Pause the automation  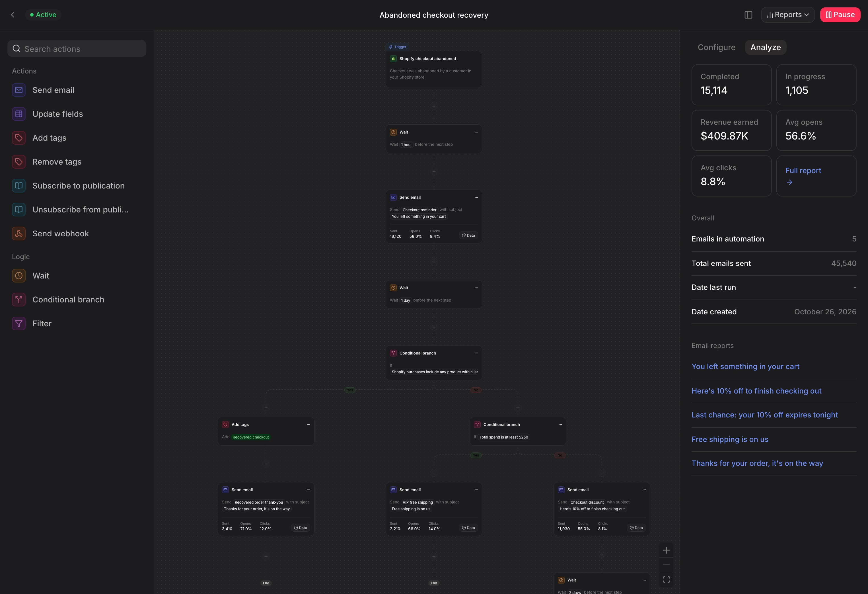(x=840, y=15)
